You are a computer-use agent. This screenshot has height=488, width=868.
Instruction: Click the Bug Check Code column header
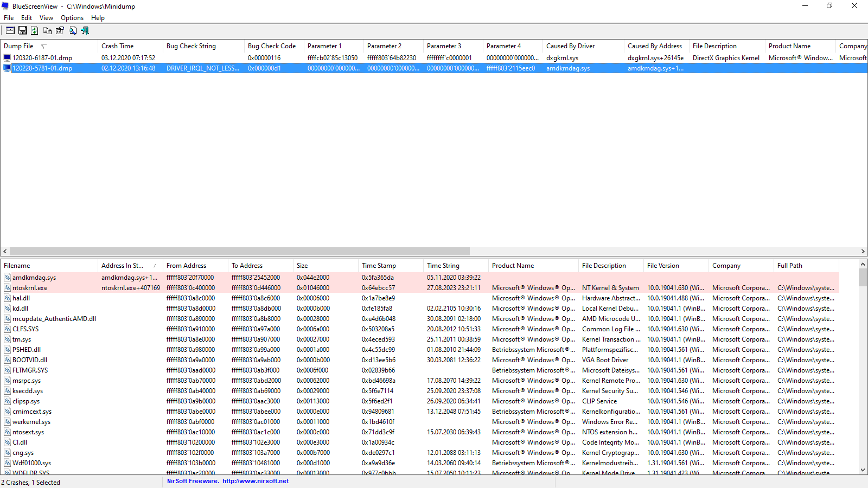[x=274, y=46]
